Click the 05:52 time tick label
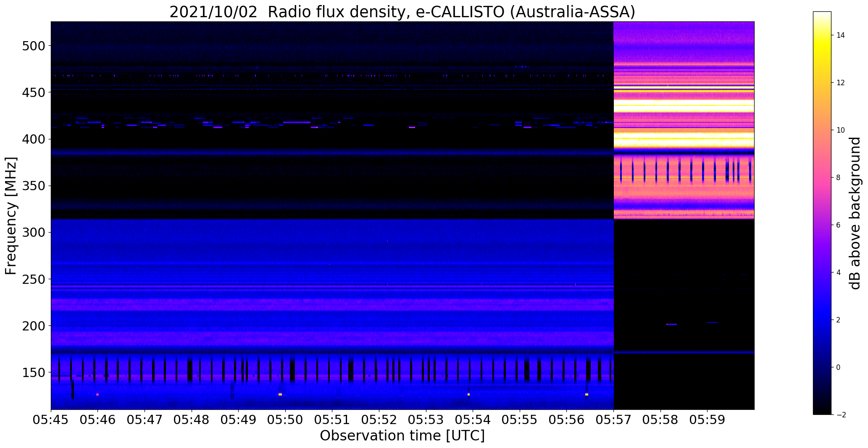Viewport: 868px width, 448px height. pos(379,420)
